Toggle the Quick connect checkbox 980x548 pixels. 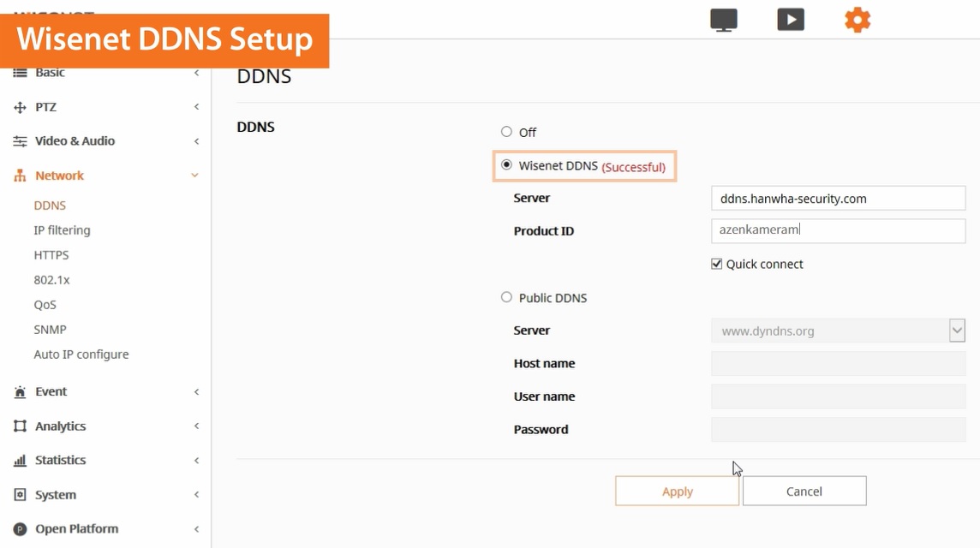point(716,264)
